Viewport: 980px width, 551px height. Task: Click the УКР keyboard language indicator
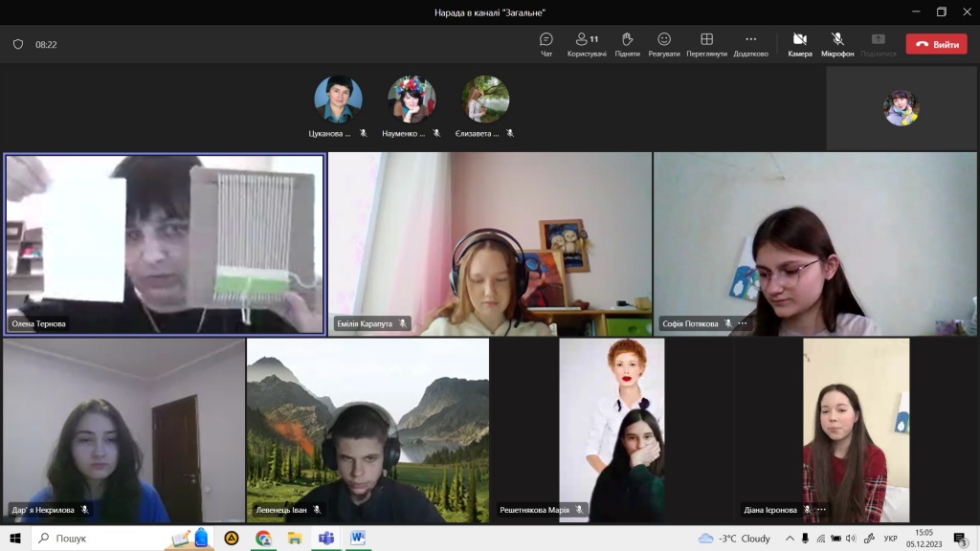tap(890, 539)
